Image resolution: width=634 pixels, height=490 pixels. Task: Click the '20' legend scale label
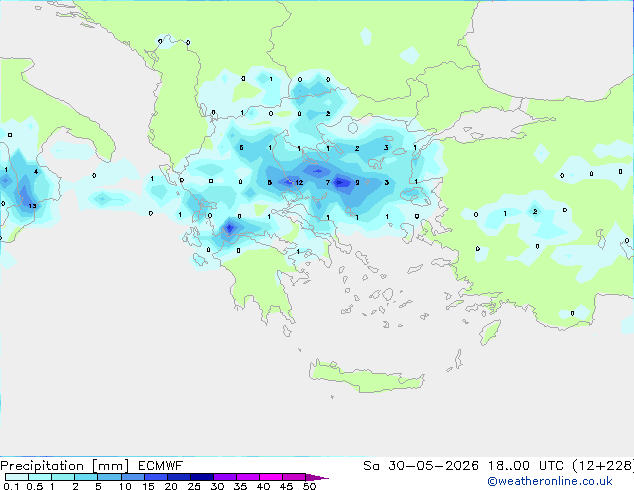click(171, 486)
